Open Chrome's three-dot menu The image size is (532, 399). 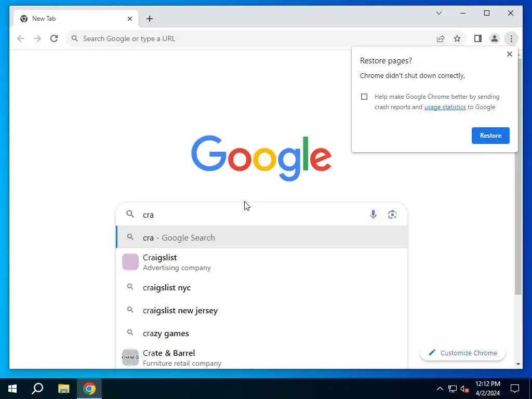511,38
